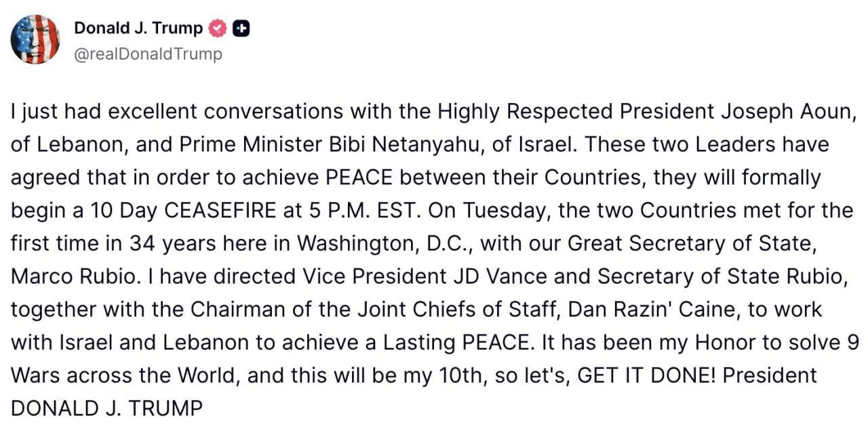Click the flag-painted profile avatar

(35, 39)
